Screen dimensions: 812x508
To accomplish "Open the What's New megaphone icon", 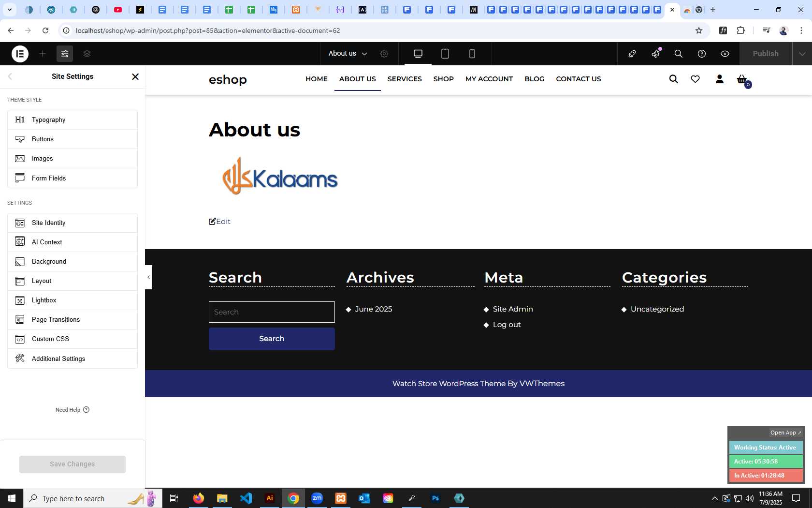I will coord(655,54).
